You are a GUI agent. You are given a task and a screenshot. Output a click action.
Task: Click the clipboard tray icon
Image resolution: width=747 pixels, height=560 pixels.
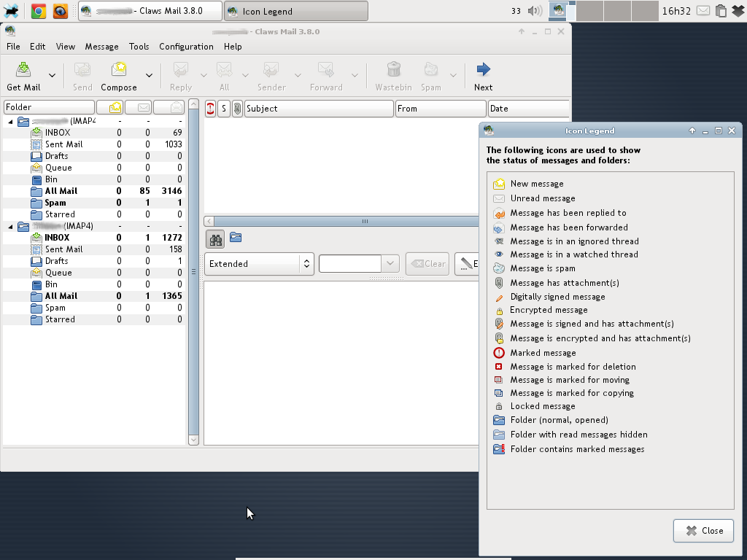(x=721, y=10)
